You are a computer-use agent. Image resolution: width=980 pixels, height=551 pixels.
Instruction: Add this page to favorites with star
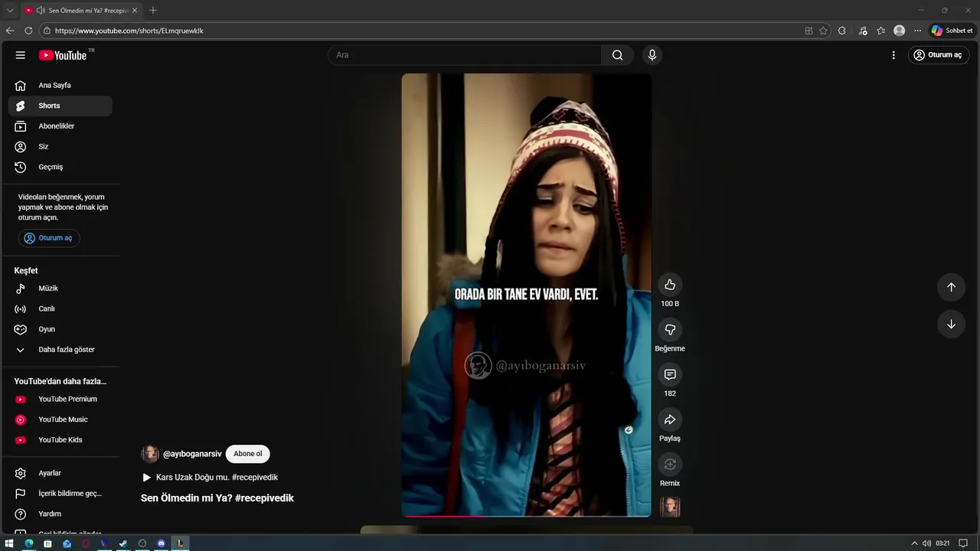pyautogui.click(x=823, y=31)
